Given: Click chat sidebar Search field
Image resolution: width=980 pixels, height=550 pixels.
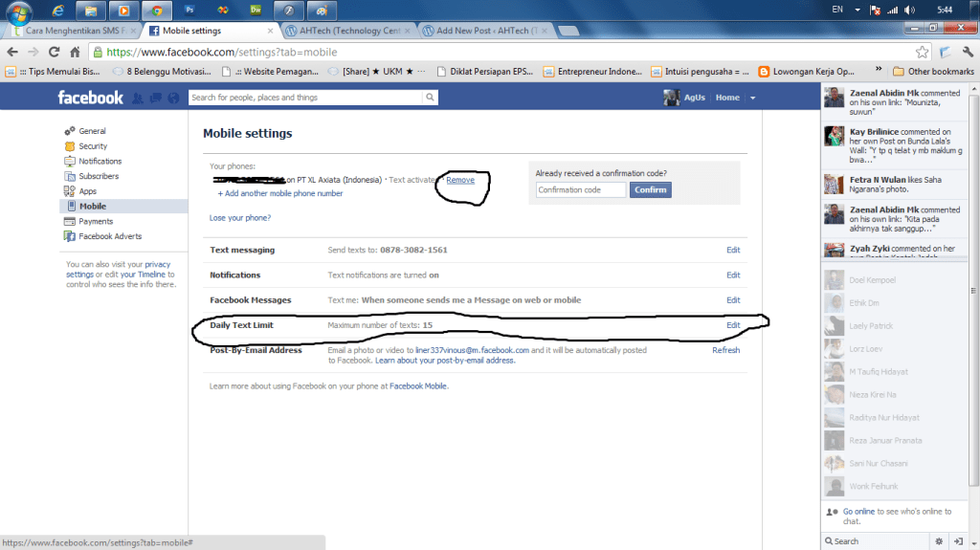Looking at the screenshot, I should click(877, 541).
